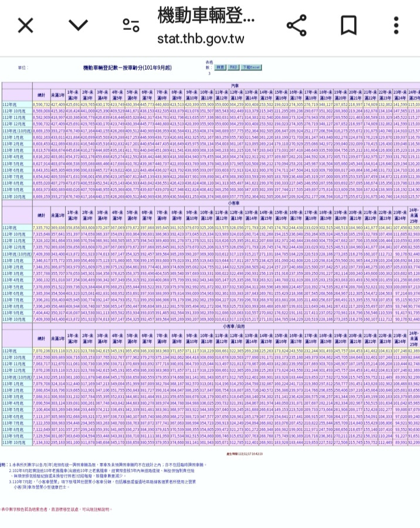
Task: Click the 未滿1年 column header in 汽車 table
Action: click(x=57, y=95)
